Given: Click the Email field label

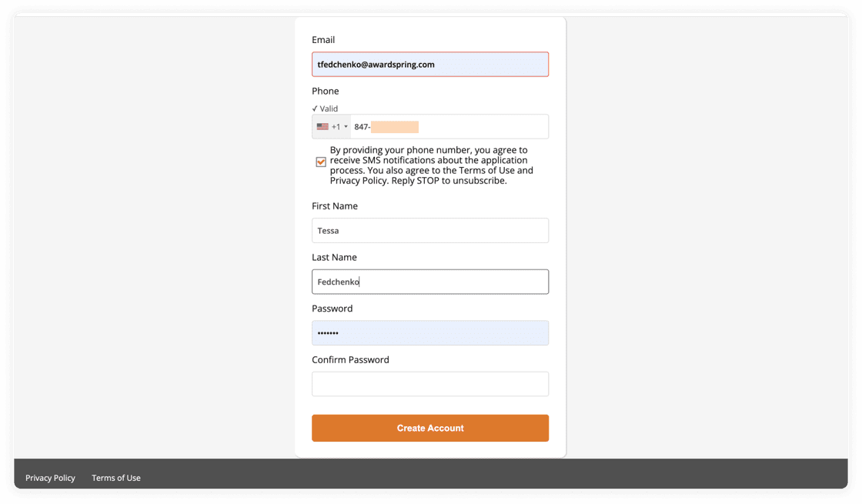Looking at the screenshot, I should tap(323, 40).
